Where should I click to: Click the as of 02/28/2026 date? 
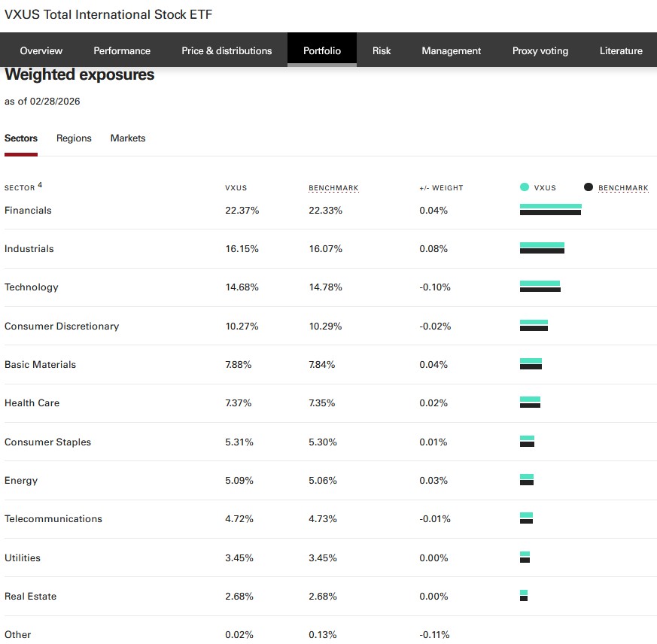pos(42,102)
